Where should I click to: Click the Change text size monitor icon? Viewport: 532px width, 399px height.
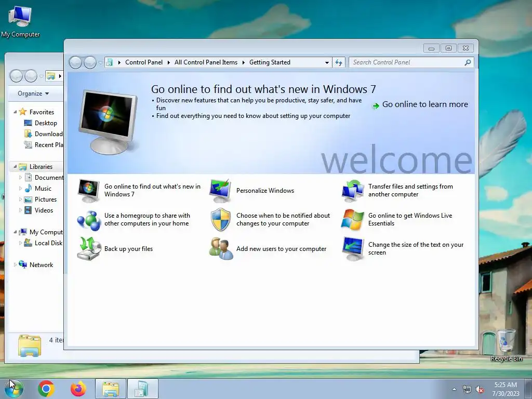click(x=353, y=249)
